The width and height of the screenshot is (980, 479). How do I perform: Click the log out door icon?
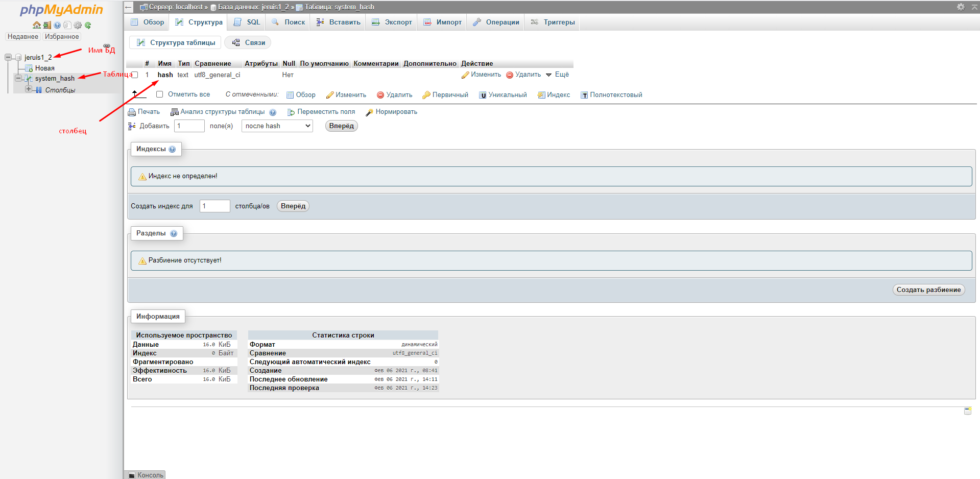pyautogui.click(x=47, y=25)
